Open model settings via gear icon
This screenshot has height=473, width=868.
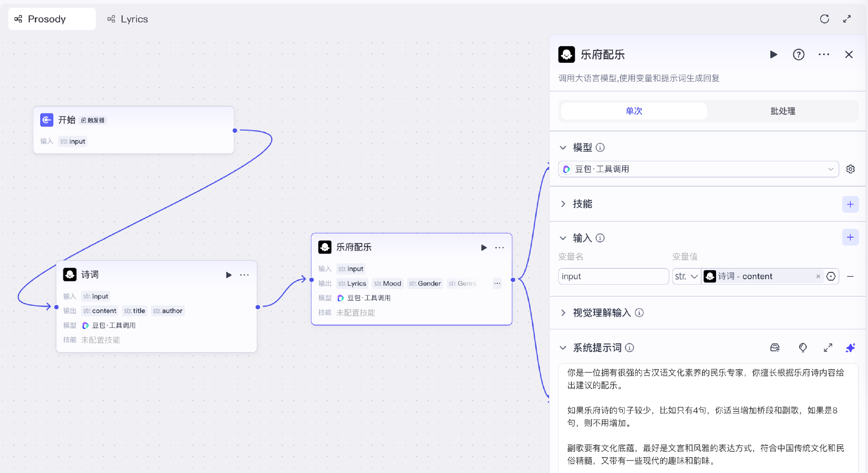(850, 169)
